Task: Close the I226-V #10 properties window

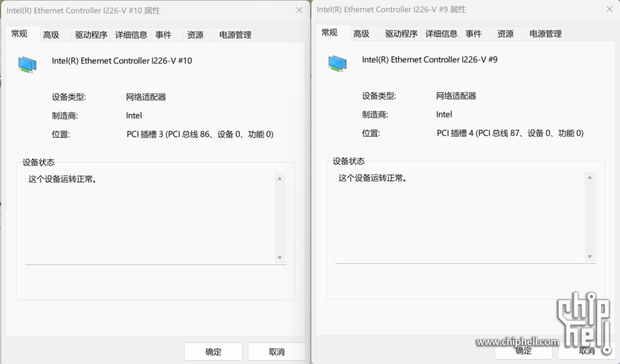Action: pyautogui.click(x=300, y=10)
